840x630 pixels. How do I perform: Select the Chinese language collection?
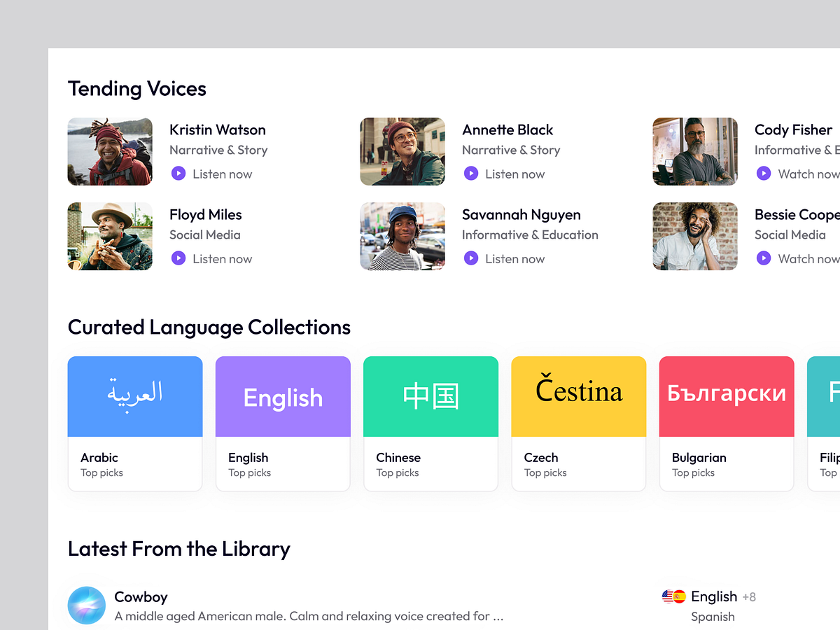[430, 423]
